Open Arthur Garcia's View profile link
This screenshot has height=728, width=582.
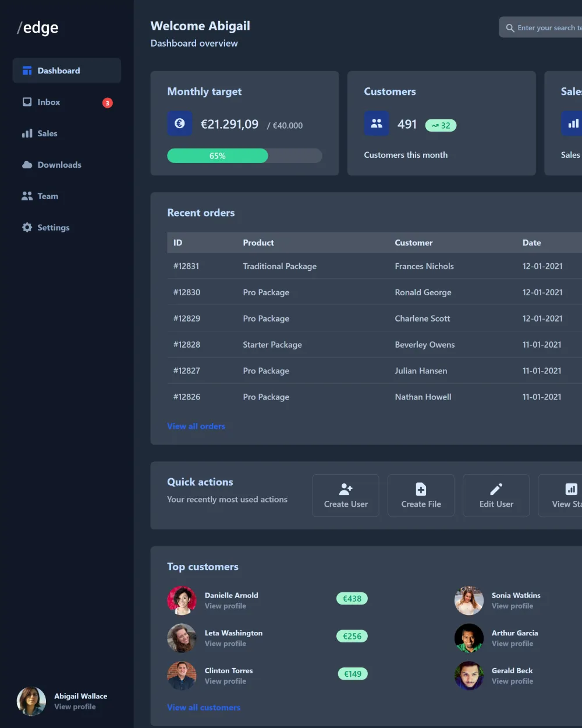click(512, 644)
